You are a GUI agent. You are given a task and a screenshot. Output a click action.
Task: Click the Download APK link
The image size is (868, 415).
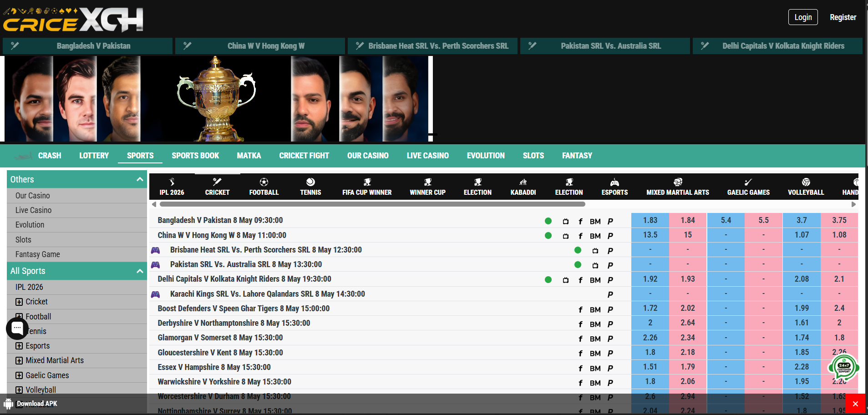[37, 404]
